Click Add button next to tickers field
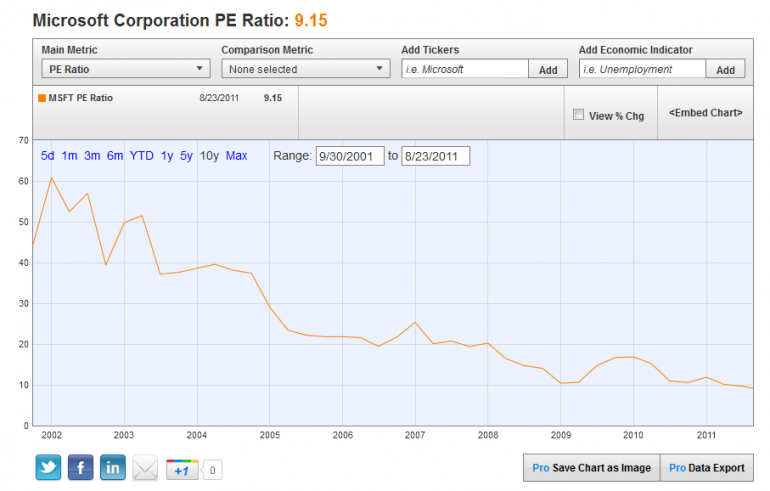770x491 pixels. [548, 69]
